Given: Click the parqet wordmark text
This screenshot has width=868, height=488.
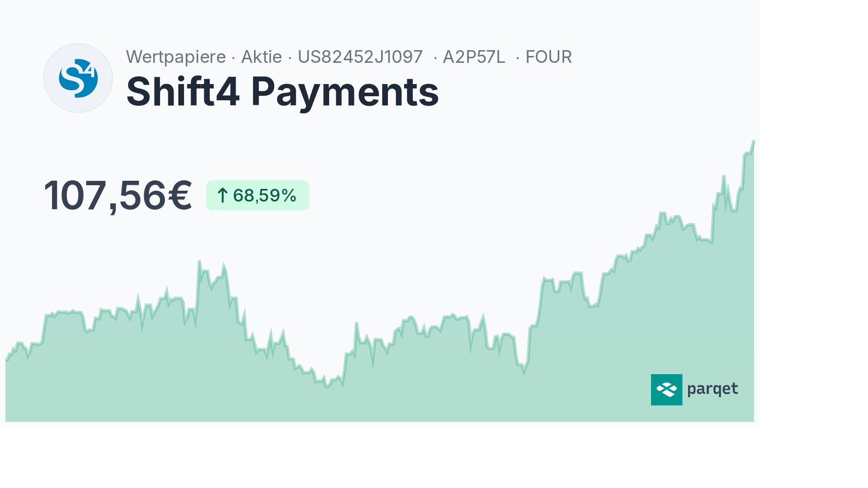Looking at the screenshot, I should point(712,389).
